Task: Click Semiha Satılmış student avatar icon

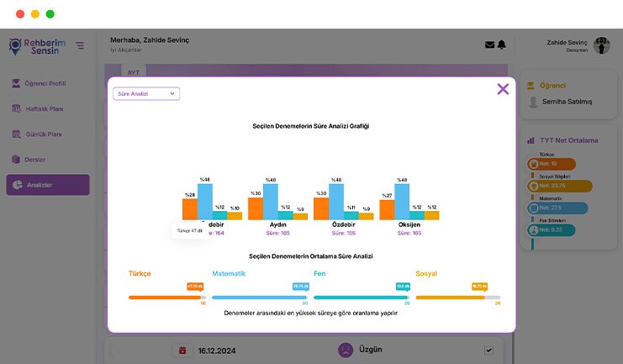Action: pos(534,102)
